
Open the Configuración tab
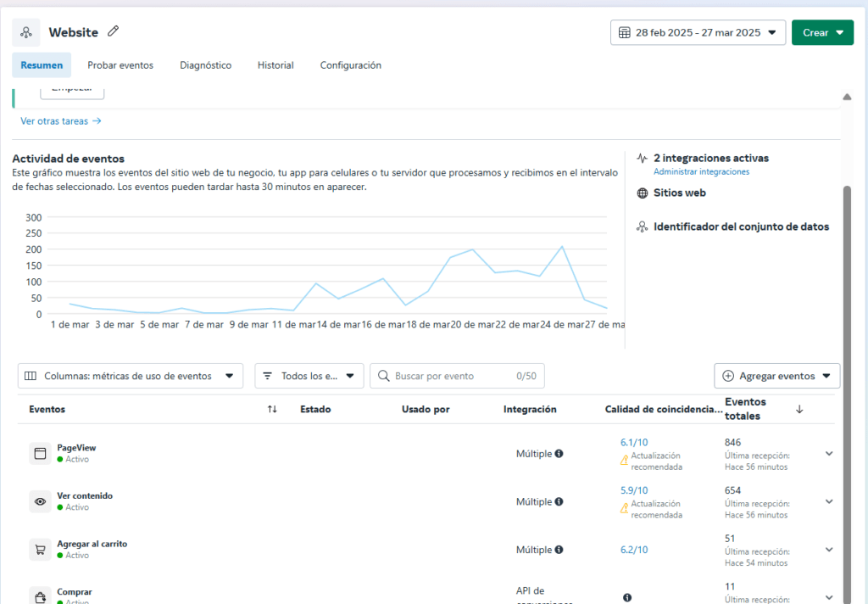[x=350, y=64]
